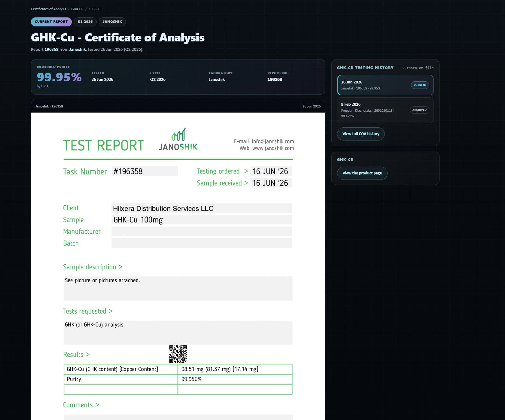The image size is (505, 420).
Task: Click the report number 196358 in the subtitle
Action: tap(51, 49)
